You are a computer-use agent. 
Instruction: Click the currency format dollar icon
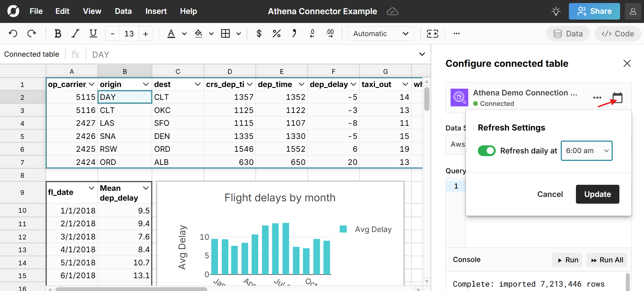click(259, 34)
